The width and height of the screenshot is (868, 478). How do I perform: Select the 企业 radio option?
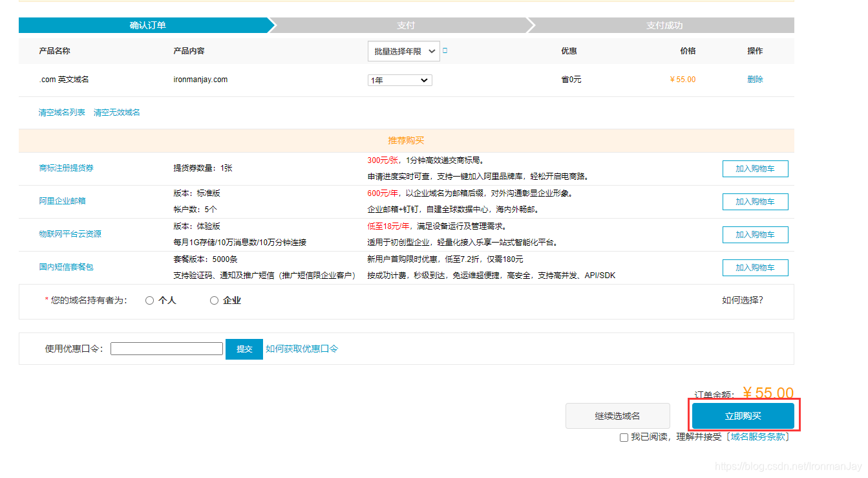click(214, 301)
